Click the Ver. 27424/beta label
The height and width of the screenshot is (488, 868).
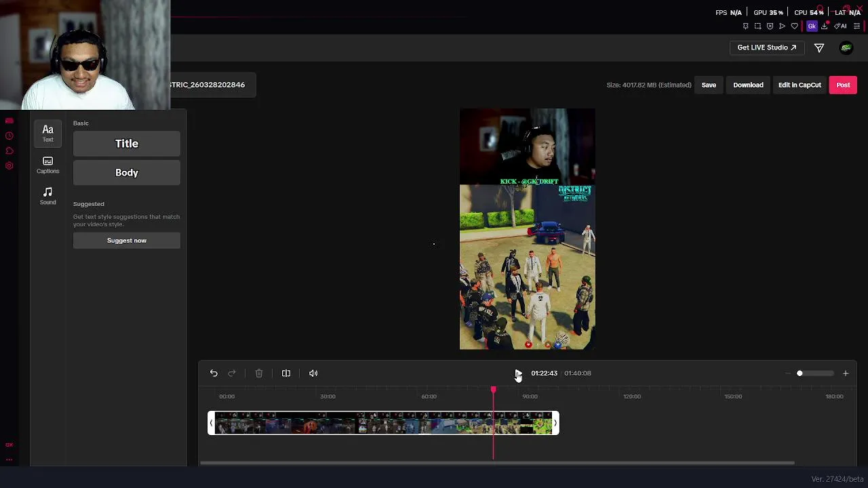click(x=837, y=479)
